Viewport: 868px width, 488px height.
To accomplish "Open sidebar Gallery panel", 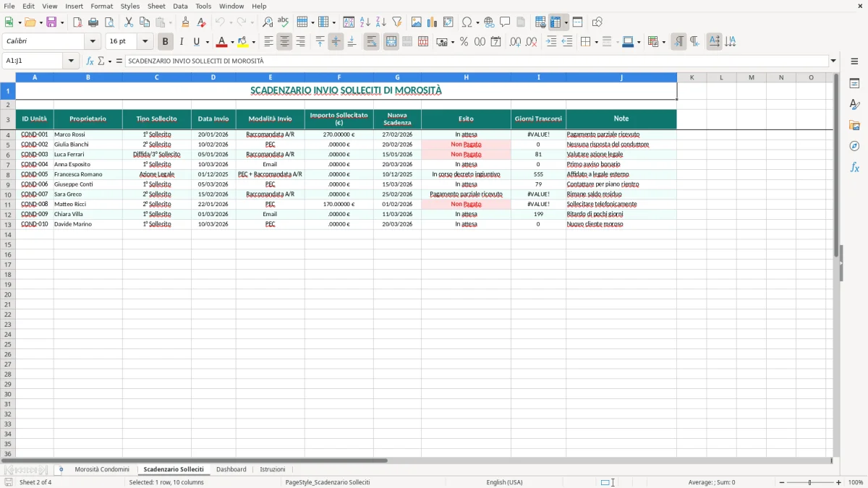I will 854,125.
